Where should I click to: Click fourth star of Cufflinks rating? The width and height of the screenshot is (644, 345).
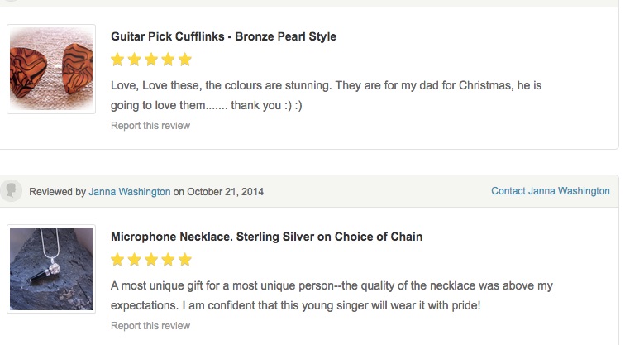(x=168, y=60)
